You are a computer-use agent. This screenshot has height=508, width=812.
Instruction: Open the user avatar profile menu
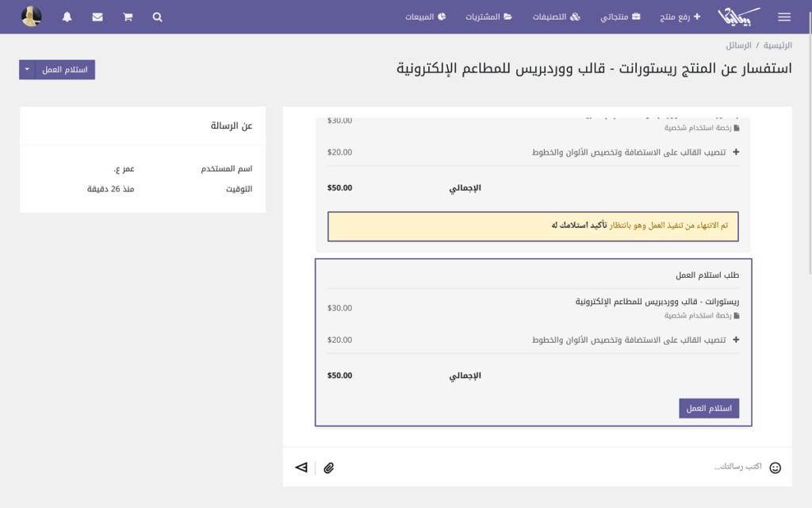click(32, 17)
